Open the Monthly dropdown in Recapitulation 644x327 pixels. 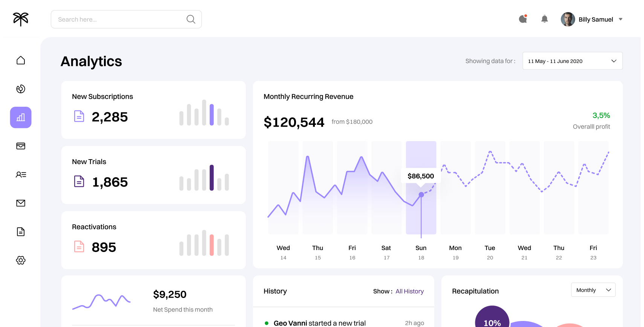(593, 290)
